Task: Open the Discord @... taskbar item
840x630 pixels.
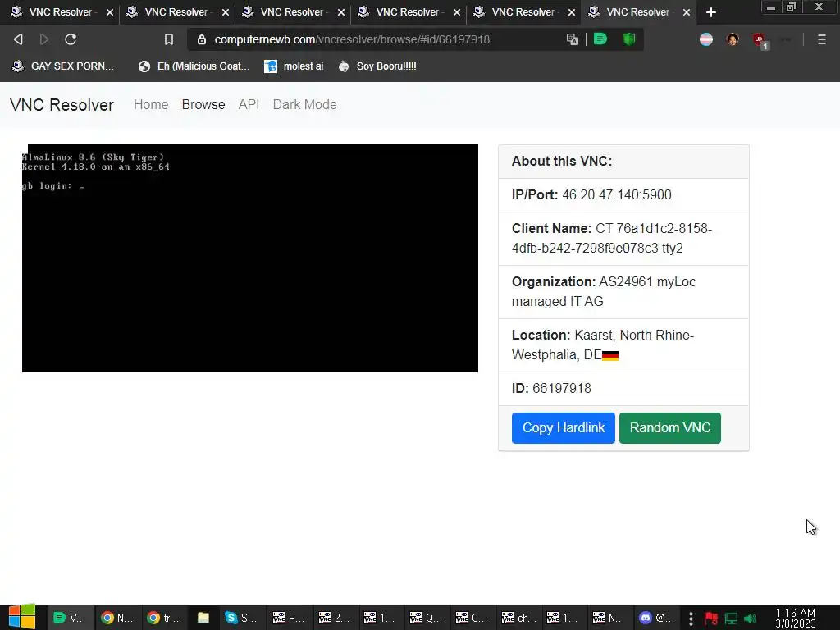Action: (x=656, y=618)
